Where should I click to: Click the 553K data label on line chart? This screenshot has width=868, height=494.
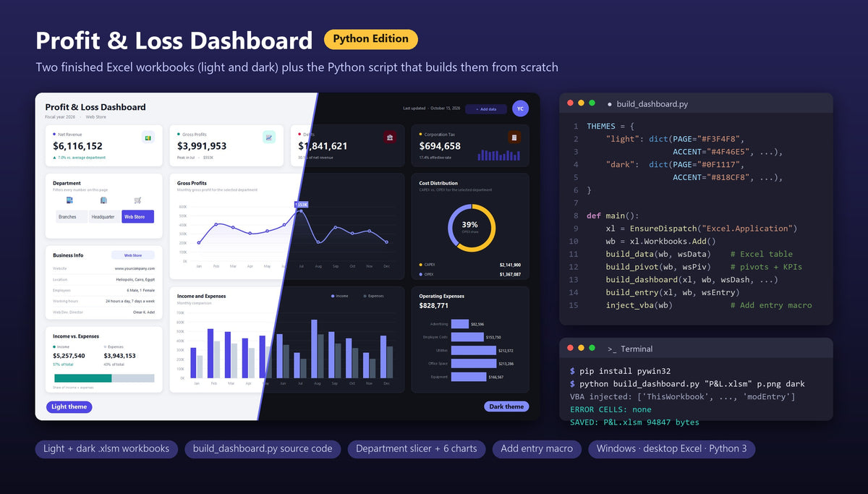pos(302,205)
